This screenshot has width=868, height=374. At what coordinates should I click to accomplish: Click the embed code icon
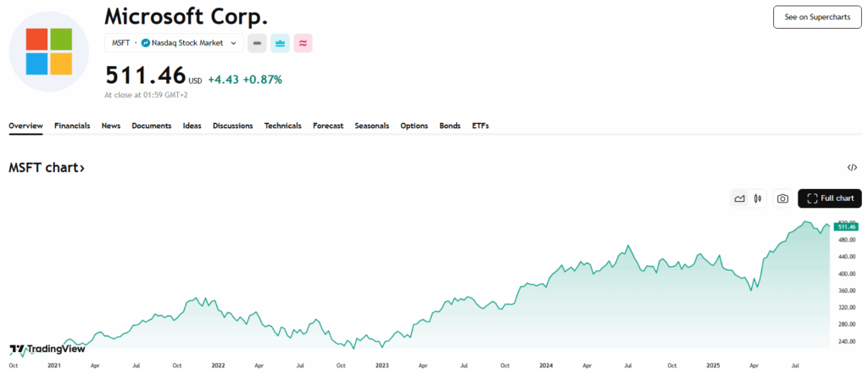coord(852,168)
